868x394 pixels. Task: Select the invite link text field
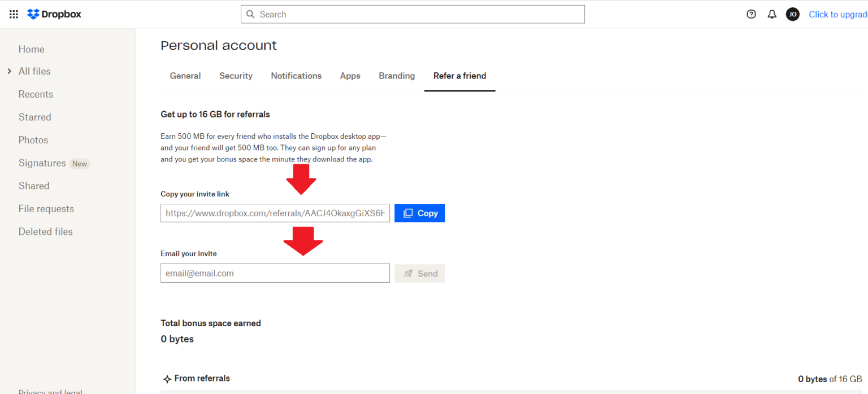(x=275, y=213)
